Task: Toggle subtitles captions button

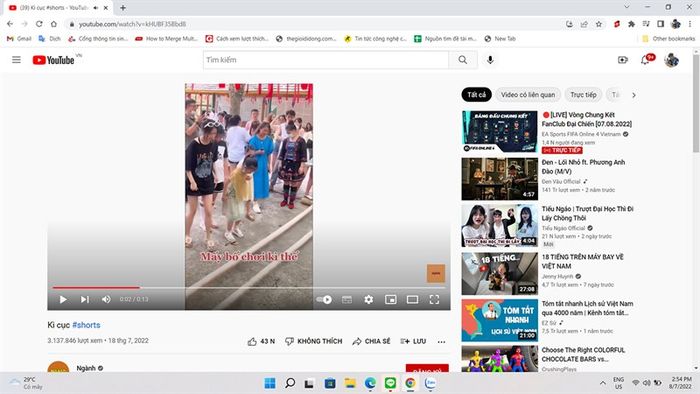Action: [347, 299]
